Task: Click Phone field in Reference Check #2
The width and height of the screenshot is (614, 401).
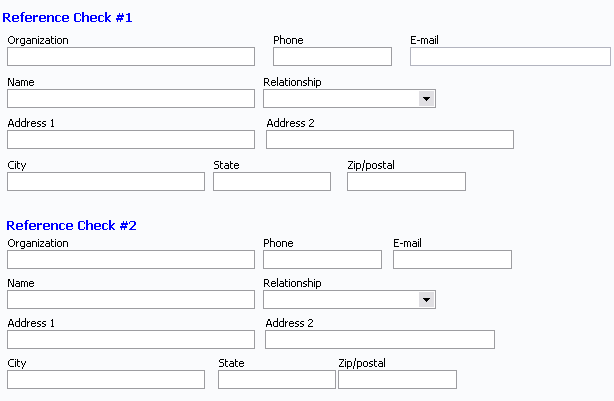Action: (322, 259)
